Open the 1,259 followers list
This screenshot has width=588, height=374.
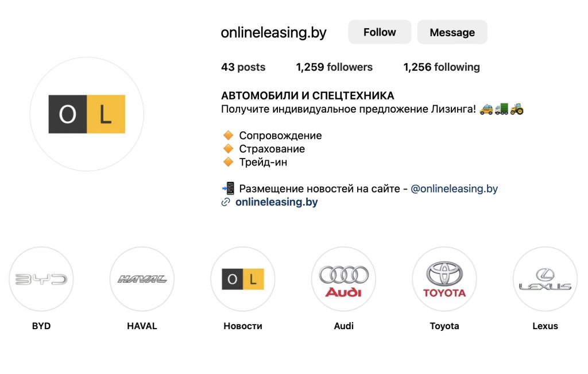point(334,67)
